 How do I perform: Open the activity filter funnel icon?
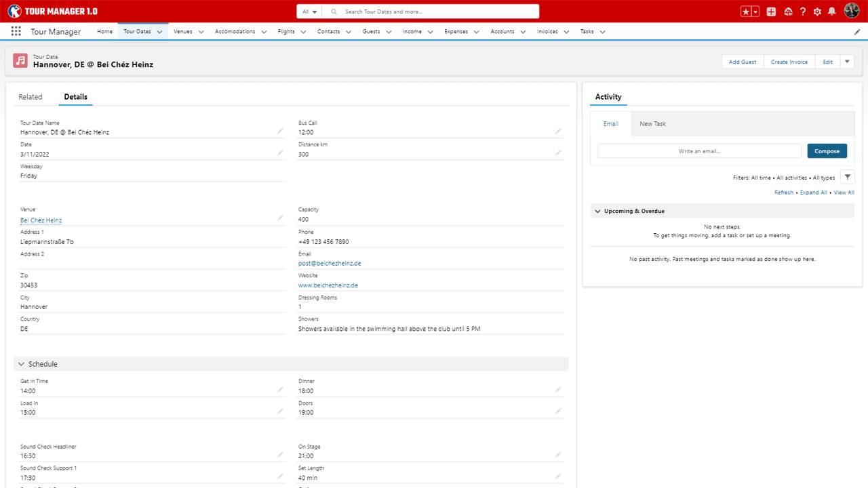click(847, 177)
